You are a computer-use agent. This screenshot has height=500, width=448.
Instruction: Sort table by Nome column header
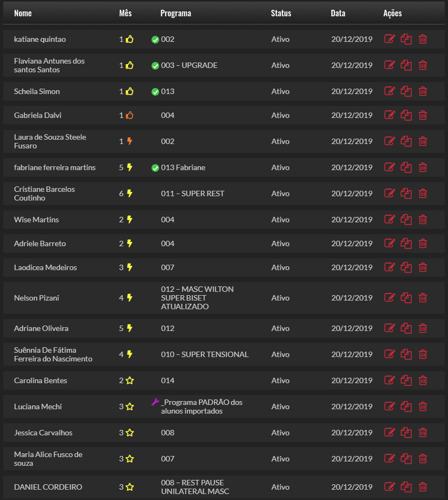(23, 13)
